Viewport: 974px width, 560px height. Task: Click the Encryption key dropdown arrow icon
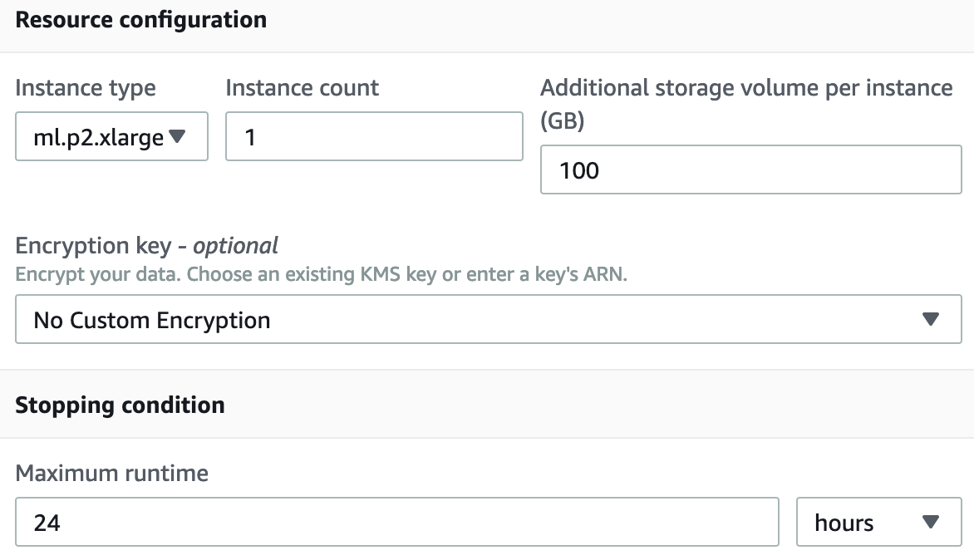[931, 320]
